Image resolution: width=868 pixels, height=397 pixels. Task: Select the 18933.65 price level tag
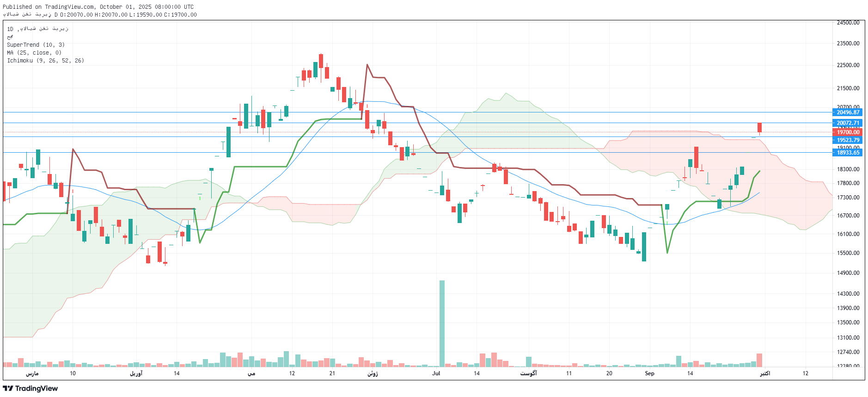848,153
